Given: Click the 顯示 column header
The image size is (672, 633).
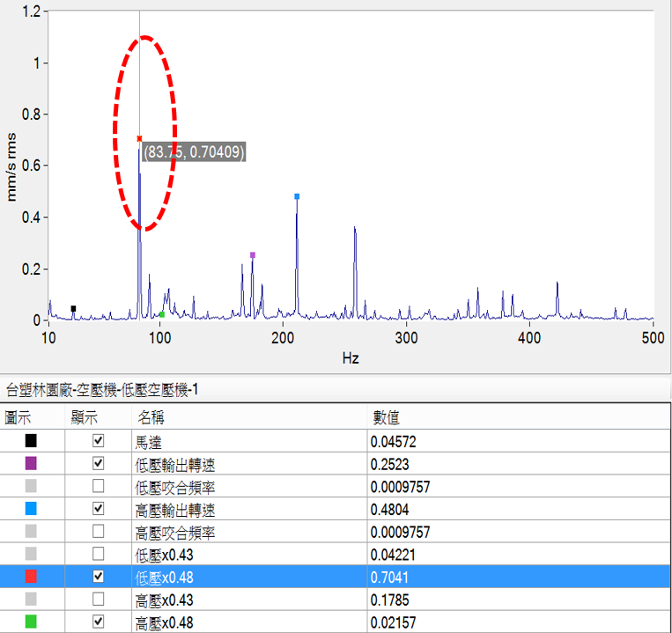Looking at the screenshot, I should pyautogui.click(x=85, y=416).
